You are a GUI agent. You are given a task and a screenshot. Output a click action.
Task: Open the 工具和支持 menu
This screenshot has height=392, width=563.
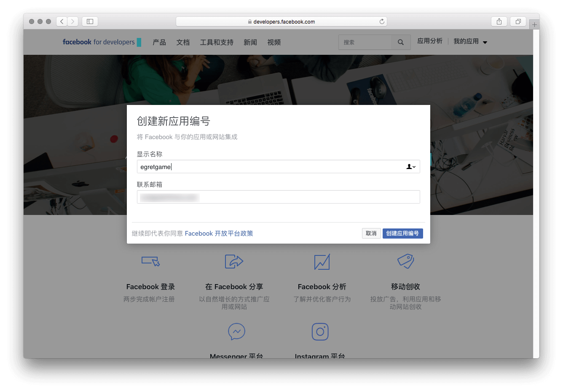click(x=217, y=42)
